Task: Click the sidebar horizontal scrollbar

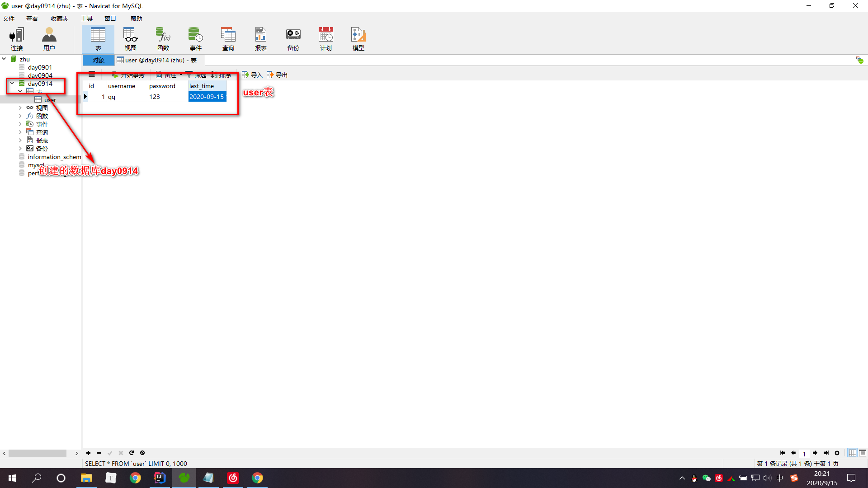Action: (x=38, y=453)
